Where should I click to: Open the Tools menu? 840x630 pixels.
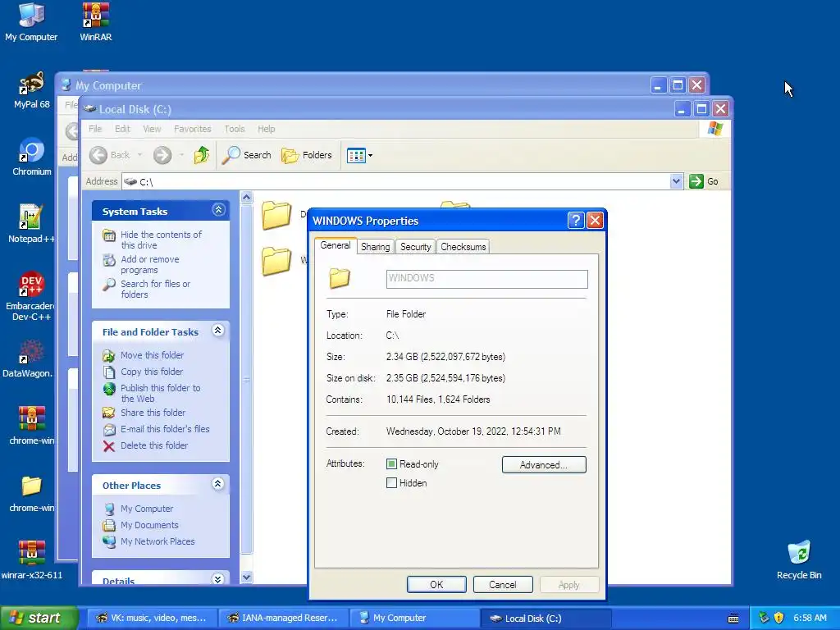click(234, 129)
